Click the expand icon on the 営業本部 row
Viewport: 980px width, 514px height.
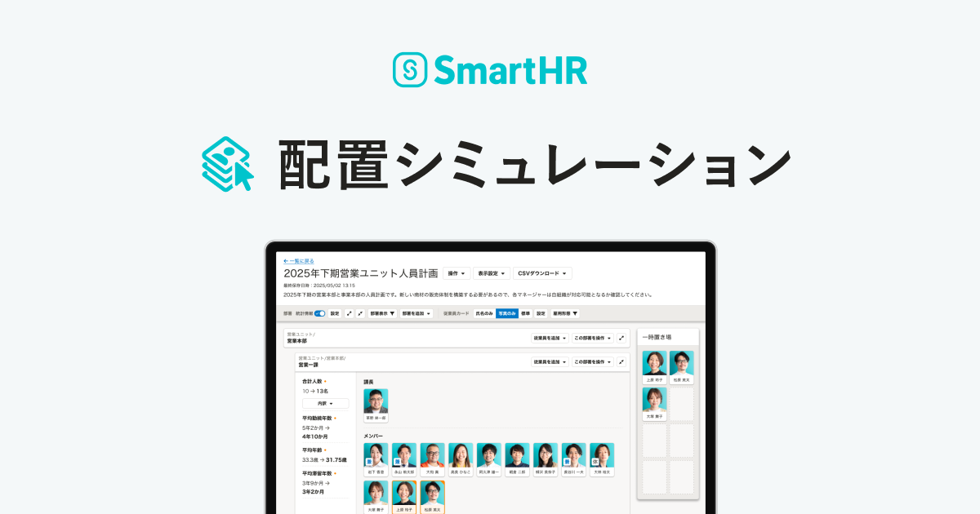(x=621, y=338)
